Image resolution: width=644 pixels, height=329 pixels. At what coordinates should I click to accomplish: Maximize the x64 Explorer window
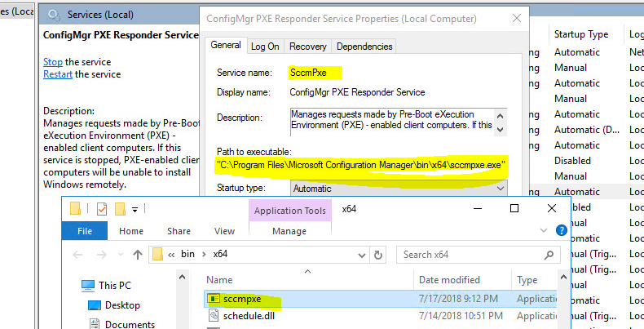click(514, 208)
